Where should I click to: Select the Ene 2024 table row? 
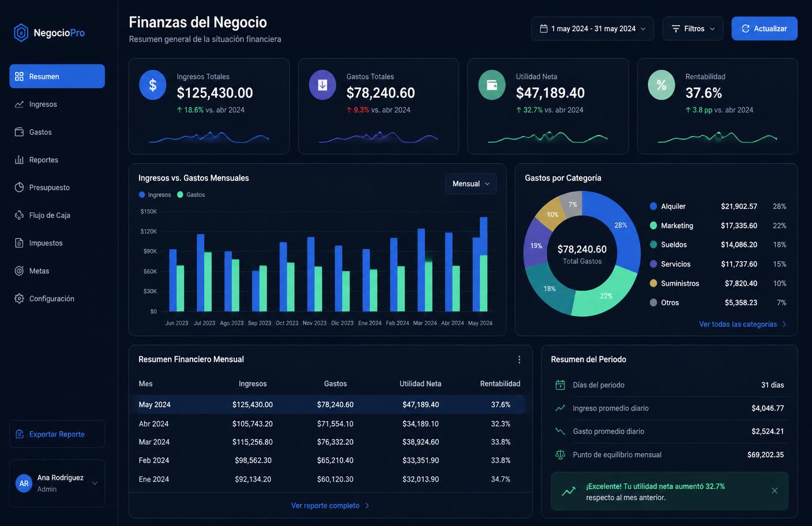[329, 479]
